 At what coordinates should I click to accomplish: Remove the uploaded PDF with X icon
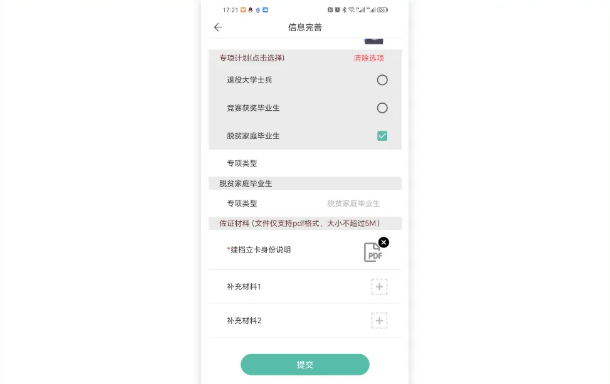[384, 242]
